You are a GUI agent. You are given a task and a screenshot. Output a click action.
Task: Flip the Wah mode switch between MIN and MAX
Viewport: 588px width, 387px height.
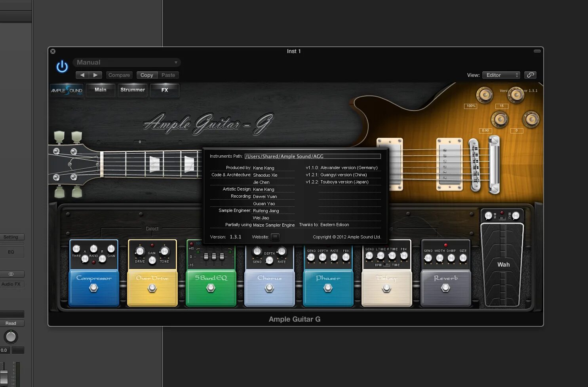coord(502,218)
